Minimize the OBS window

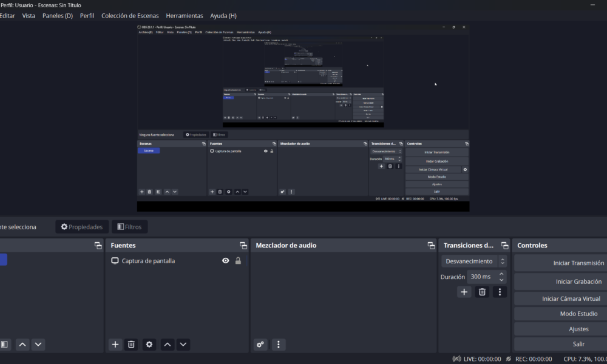click(x=592, y=5)
